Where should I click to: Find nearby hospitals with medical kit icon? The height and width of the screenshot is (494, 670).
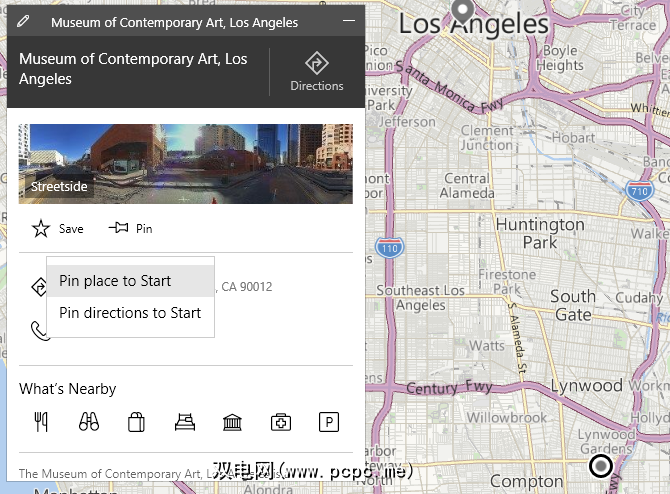pos(281,422)
